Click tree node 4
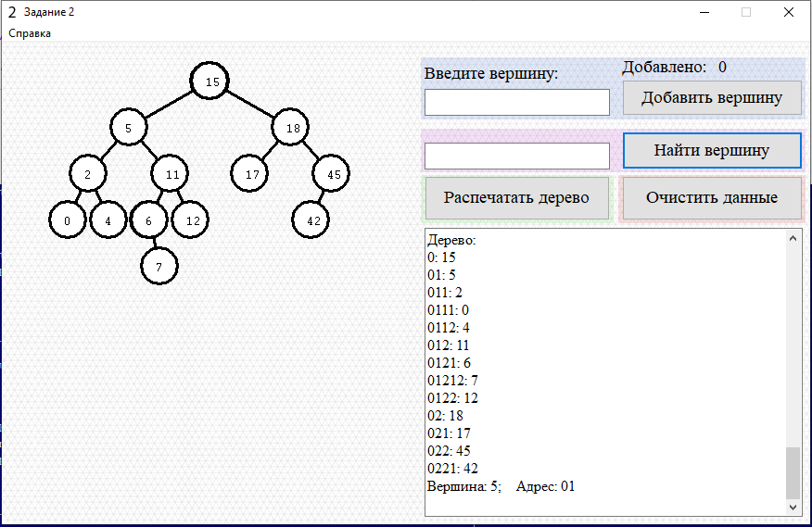The height and width of the screenshot is (527, 812). coord(108,220)
